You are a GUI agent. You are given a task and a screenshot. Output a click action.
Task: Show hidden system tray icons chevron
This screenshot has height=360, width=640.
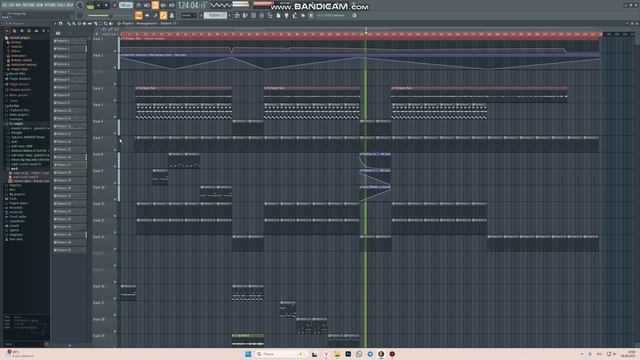tap(582, 354)
